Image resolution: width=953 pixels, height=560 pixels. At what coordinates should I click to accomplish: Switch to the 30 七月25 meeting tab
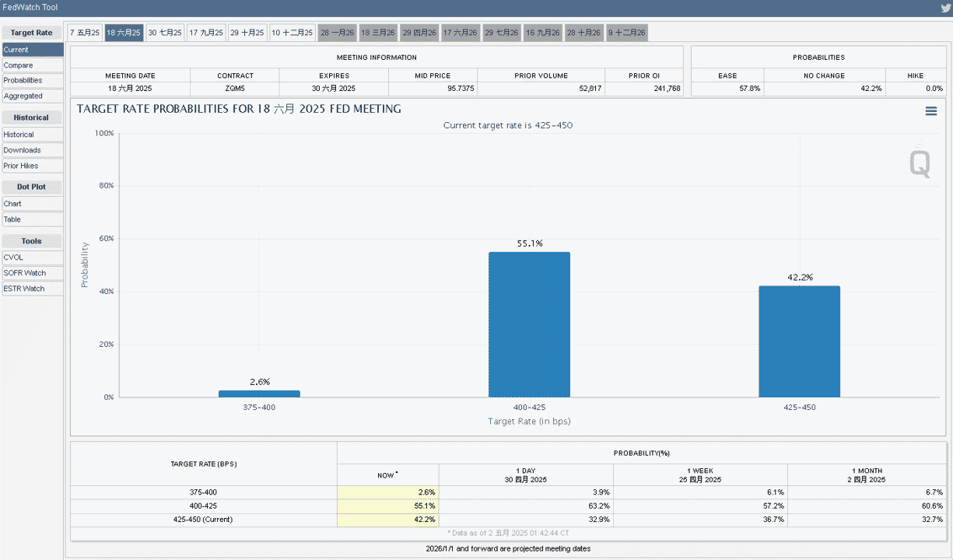click(165, 33)
